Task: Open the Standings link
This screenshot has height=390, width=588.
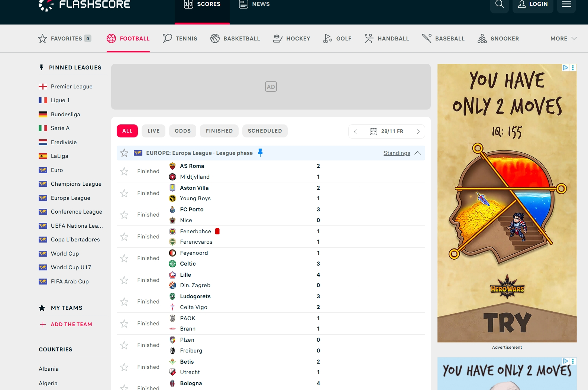Action: [397, 153]
